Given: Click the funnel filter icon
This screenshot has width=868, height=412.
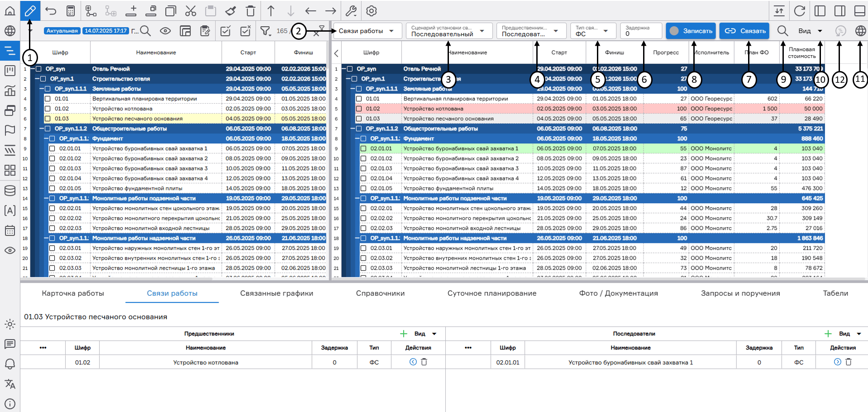Looking at the screenshot, I should tap(265, 31).
